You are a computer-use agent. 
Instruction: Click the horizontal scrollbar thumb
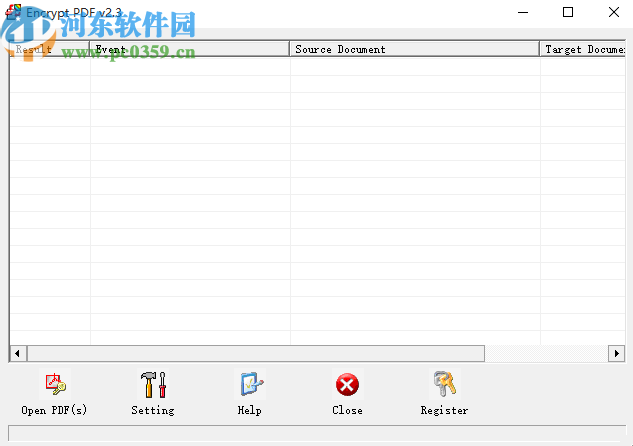click(256, 354)
